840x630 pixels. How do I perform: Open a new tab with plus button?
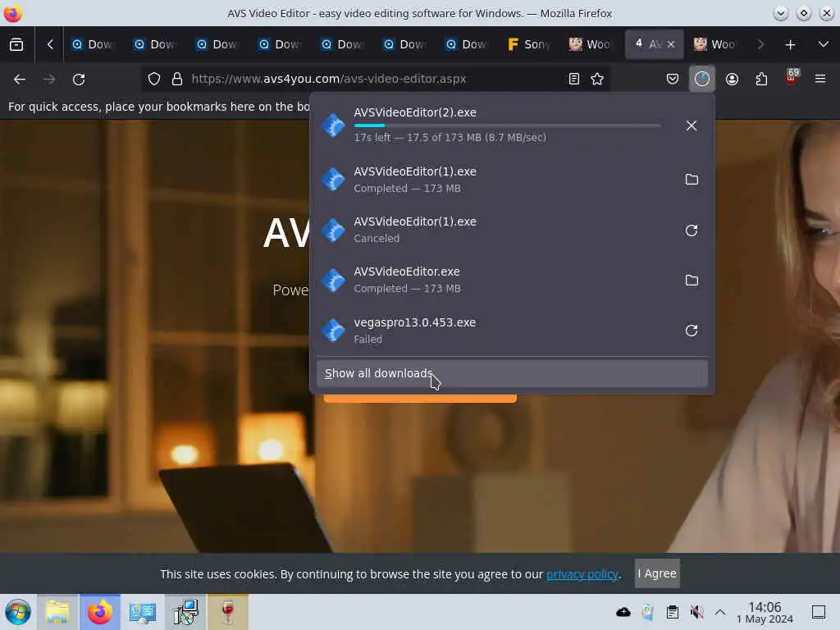pos(790,44)
